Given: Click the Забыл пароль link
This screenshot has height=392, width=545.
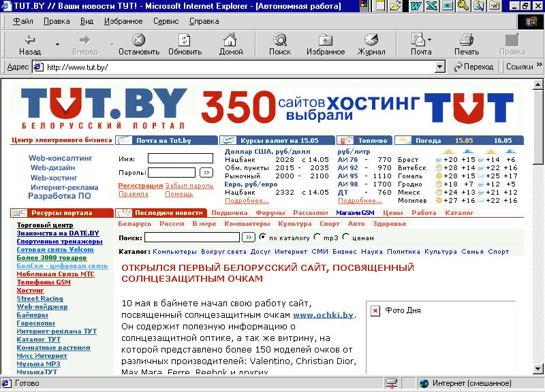Looking at the screenshot, I should [189, 186].
